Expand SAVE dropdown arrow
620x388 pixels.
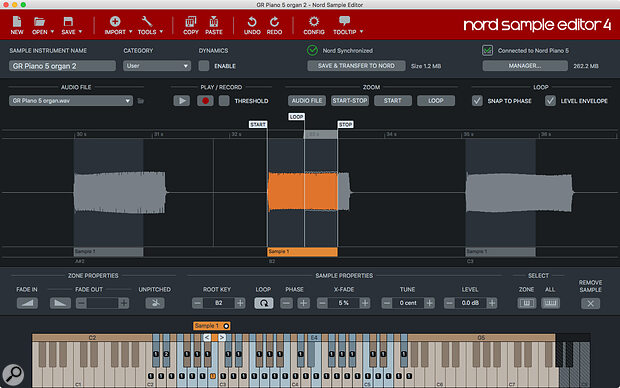80,32
